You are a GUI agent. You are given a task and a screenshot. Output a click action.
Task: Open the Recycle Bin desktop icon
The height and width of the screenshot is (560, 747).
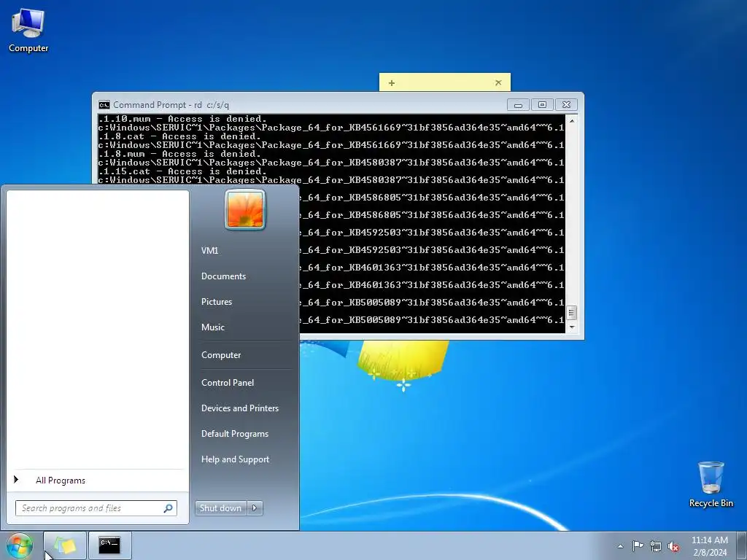[711, 484]
